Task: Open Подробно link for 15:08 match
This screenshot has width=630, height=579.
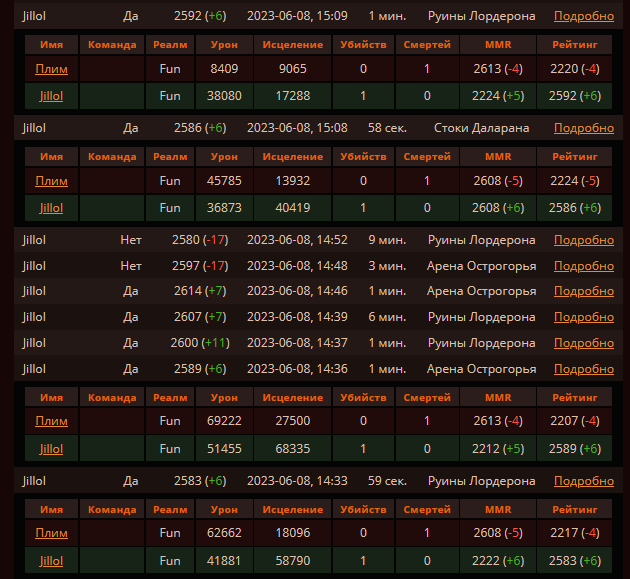Action: 584,128
